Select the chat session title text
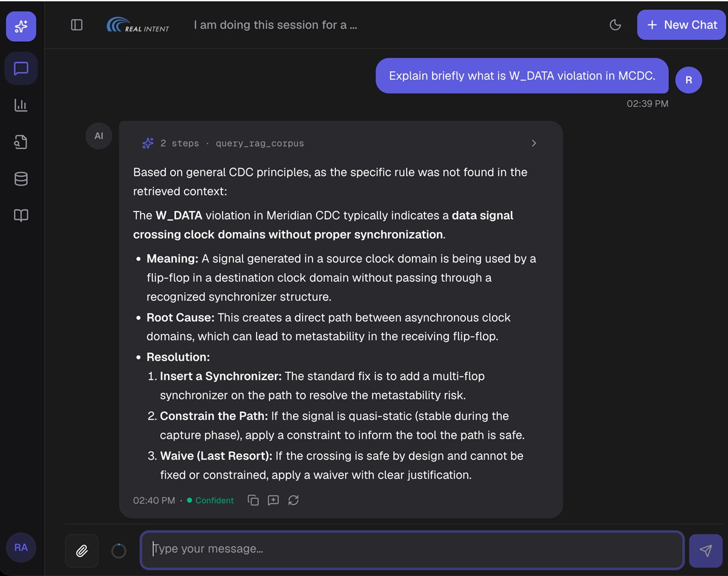728x576 pixels. click(275, 25)
